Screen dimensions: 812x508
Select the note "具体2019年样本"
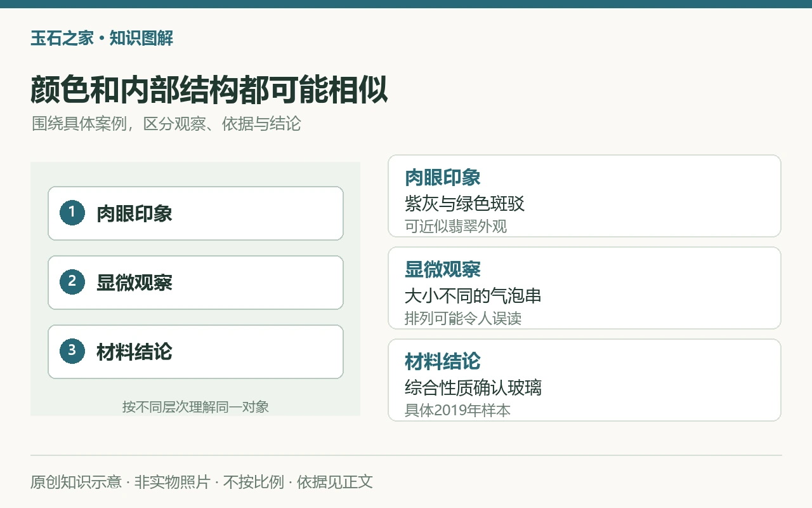coord(457,410)
